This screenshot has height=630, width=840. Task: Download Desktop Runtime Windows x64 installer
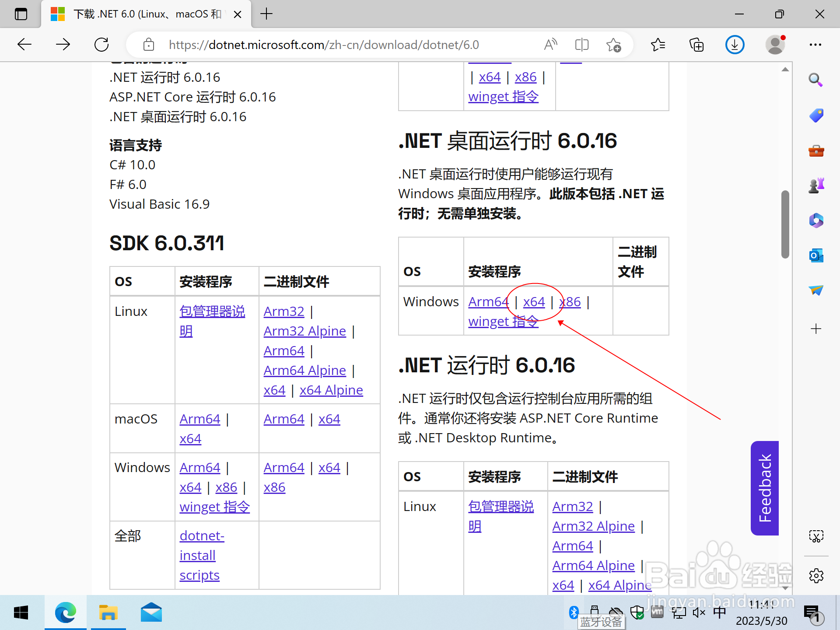pyautogui.click(x=534, y=302)
